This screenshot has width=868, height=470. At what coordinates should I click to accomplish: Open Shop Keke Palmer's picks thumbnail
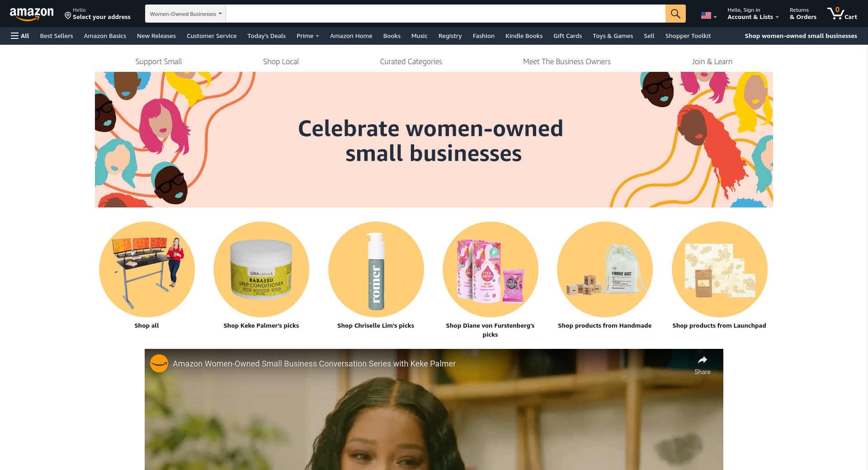coord(261,269)
